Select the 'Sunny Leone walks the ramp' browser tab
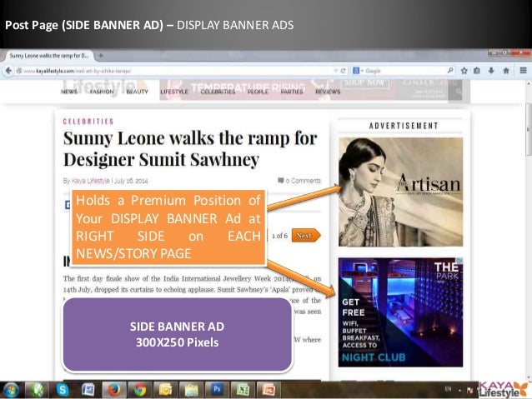Screen dimensions: 532x399 pos(48,56)
